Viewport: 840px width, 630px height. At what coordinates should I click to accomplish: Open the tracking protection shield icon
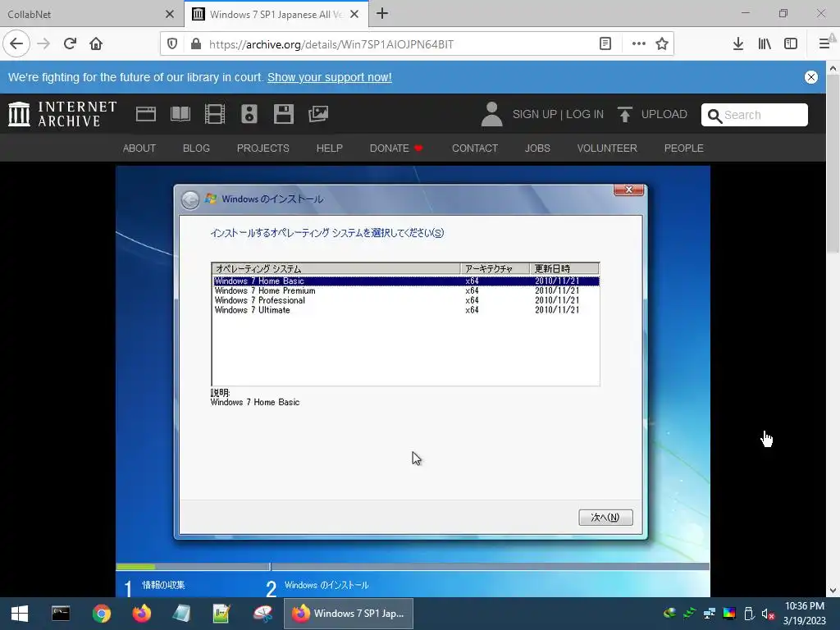point(172,44)
